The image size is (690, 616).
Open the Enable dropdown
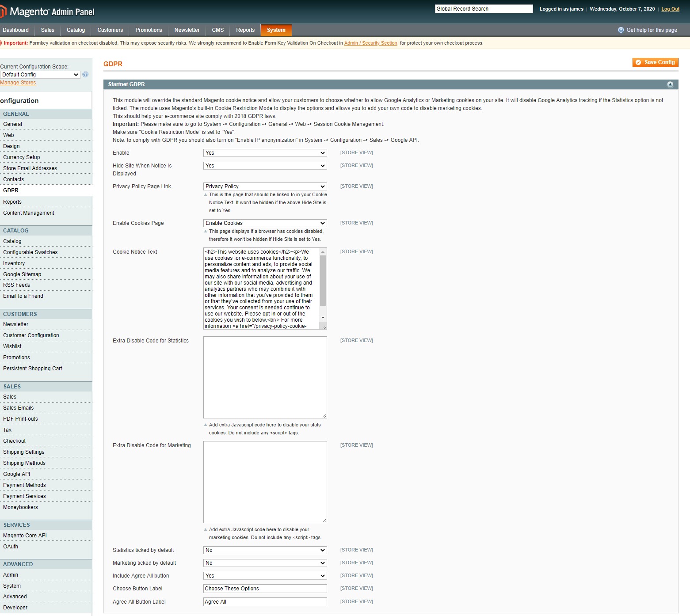[265, 153]
